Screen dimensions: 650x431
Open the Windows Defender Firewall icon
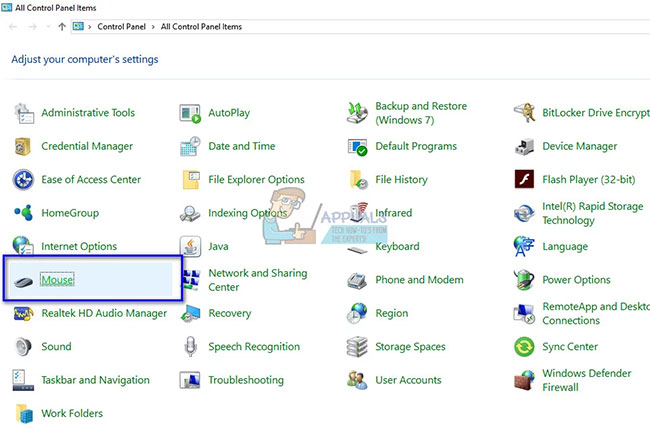coord(524,380)
